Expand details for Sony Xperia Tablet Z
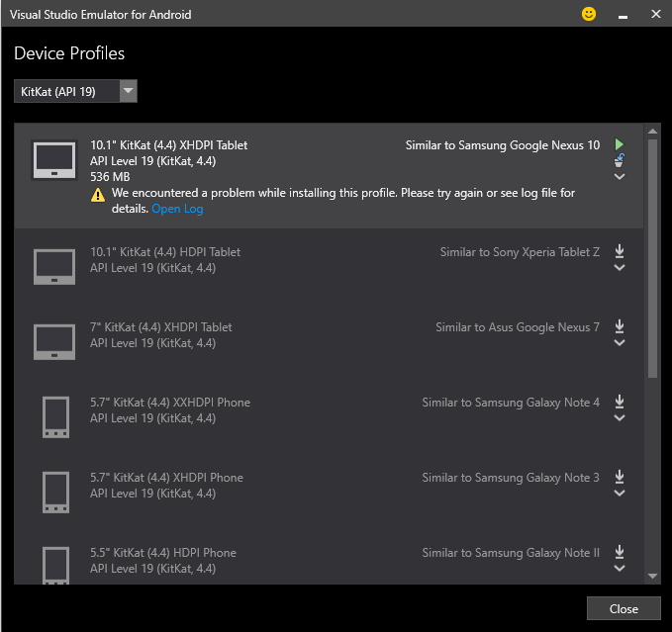Image resolution: width=672 pixels, height=632 pixels. click(x=620, y=267)
